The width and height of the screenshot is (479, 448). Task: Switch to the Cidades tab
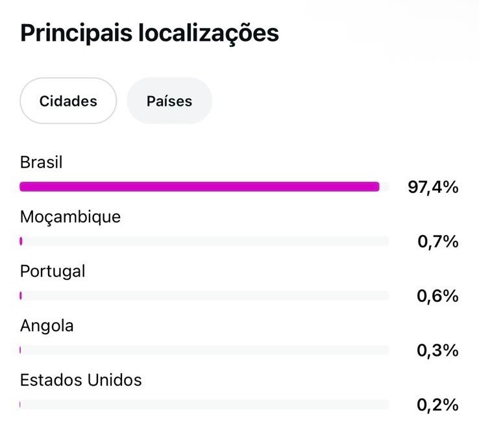tap(68, 101)
